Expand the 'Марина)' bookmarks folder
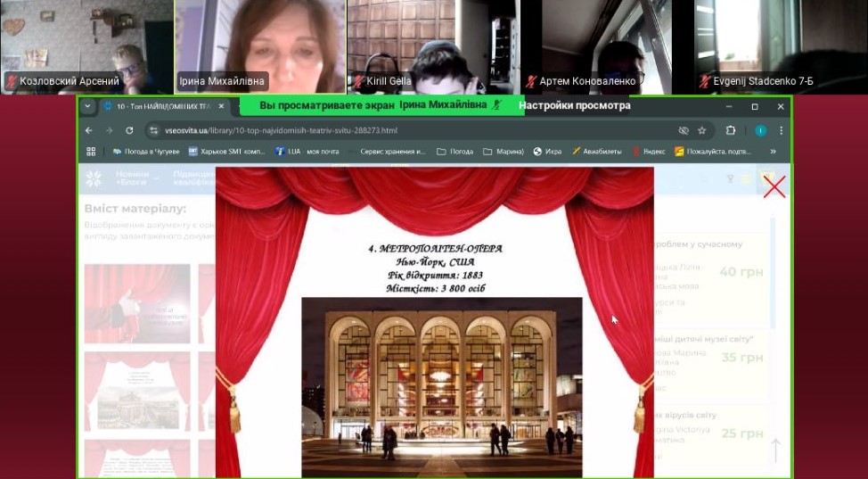This screenshot has width=868, height=479. pyautogui.click(x=503, y=152)
